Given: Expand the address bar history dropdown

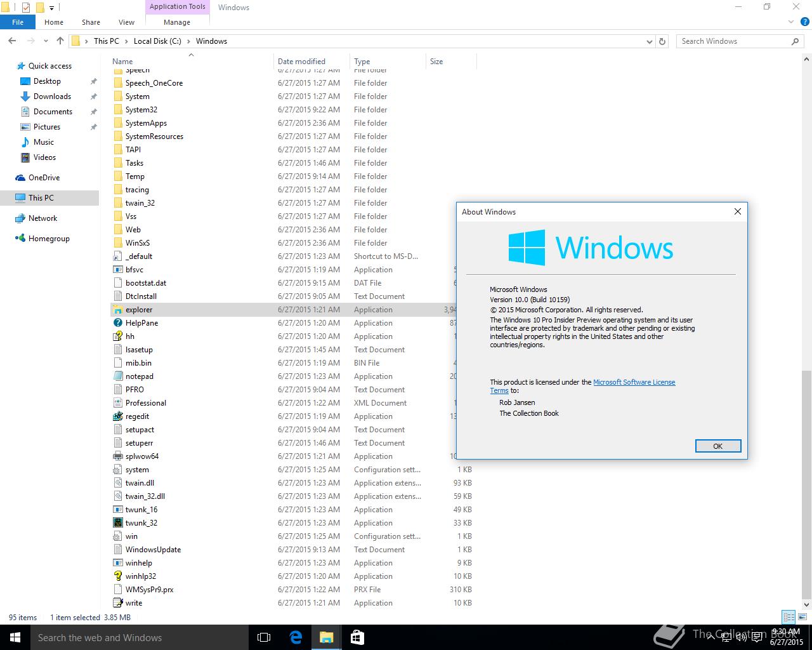Looking at the screenshot, I should (650, 41).
